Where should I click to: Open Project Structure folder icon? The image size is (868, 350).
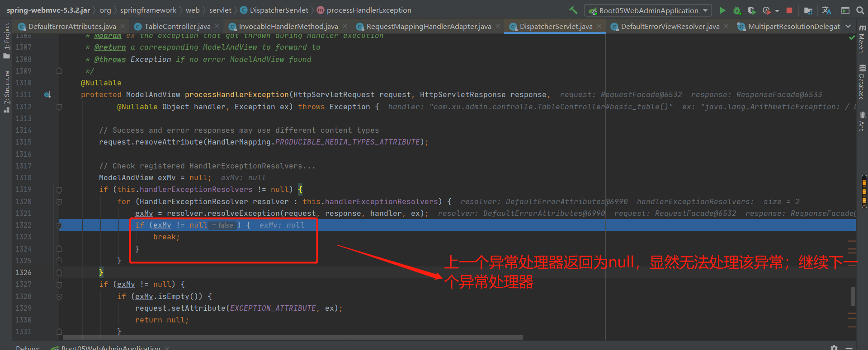(x=808, y=10)
